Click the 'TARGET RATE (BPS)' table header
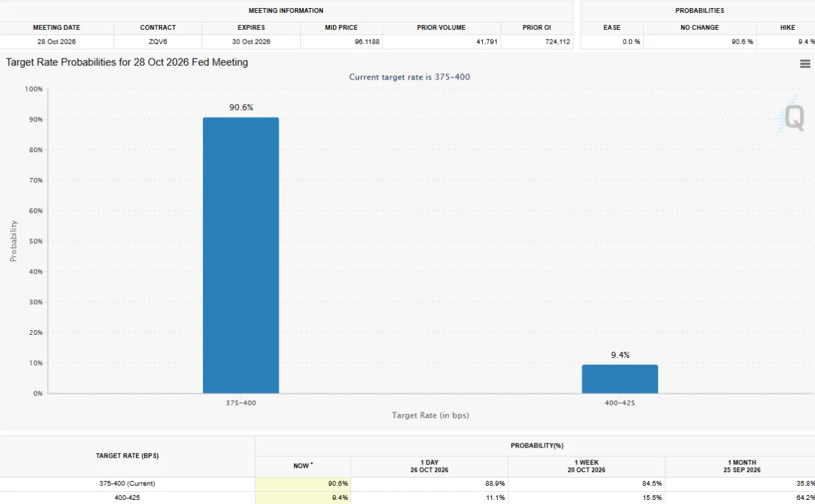Viewport: 815px width, 504px height. [x=127, y=456]
